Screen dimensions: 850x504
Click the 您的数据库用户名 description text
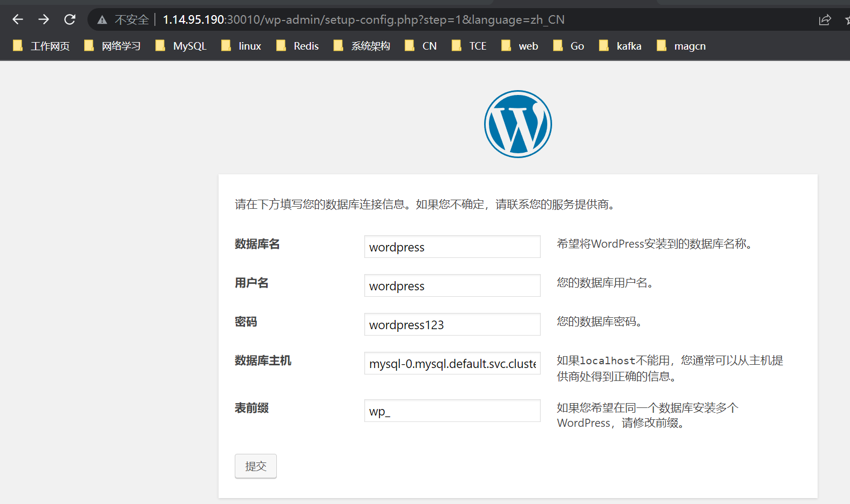[x=604, y=283]
